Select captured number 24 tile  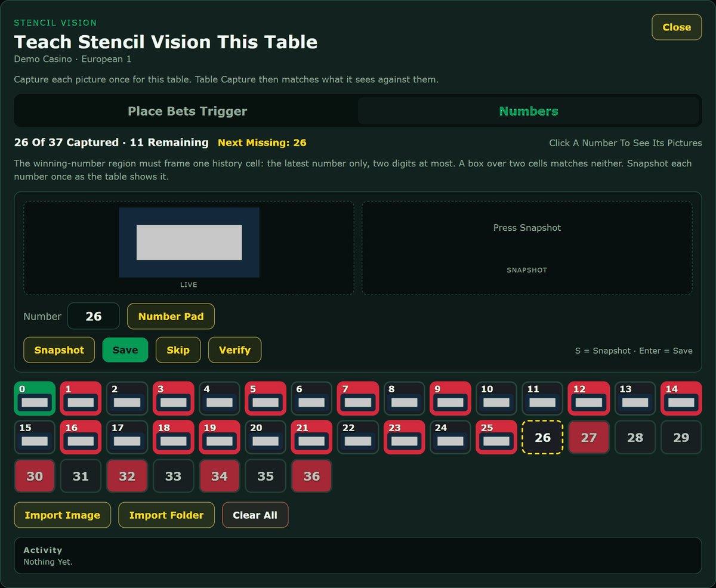coord(450,437)
